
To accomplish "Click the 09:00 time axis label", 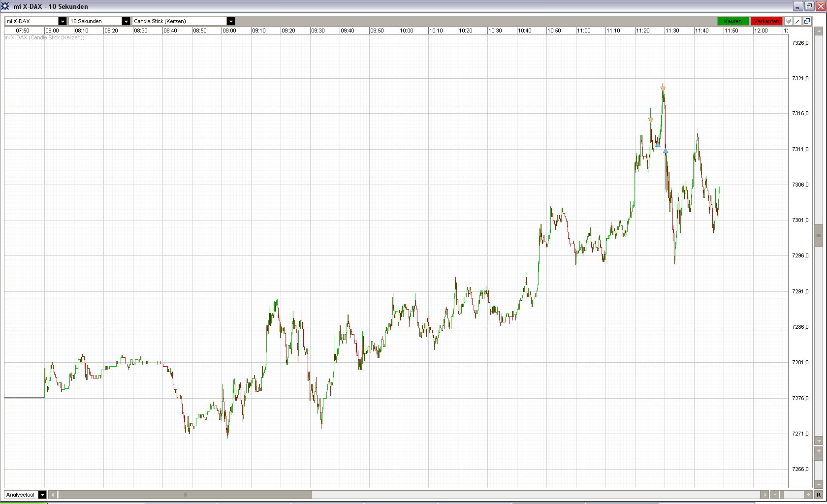I will coord(229,31).
